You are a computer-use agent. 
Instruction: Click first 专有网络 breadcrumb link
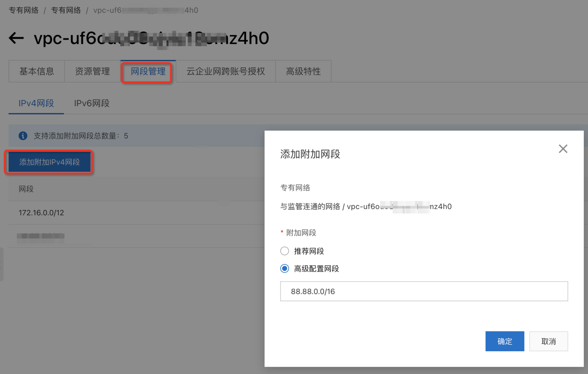tap(23, 10)
